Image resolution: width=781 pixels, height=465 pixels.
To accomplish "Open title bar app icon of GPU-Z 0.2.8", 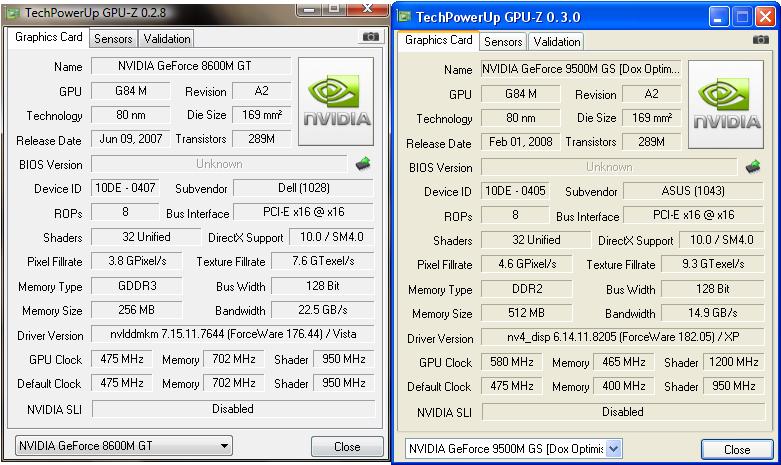I will coord(13,13).
